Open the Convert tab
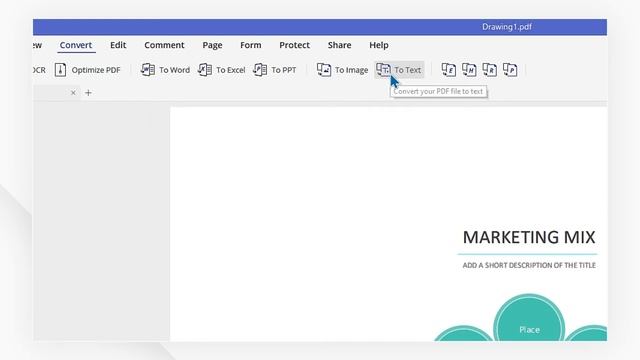This screenshot has height=360, width=640. tap(76, 45)
